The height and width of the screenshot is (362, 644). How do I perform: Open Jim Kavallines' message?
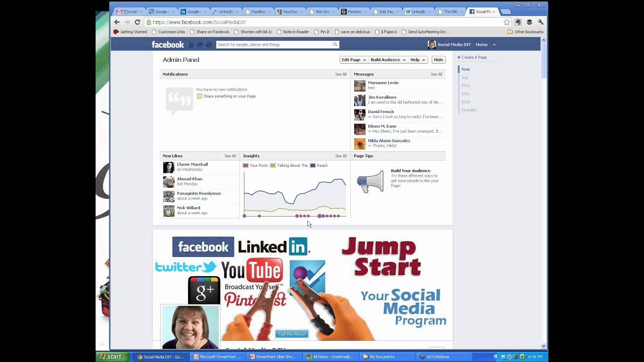[x=398, y=100]
